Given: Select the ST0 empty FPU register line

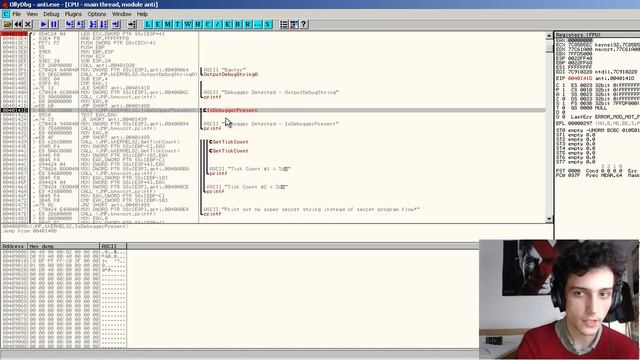Looking at the screenshot, I should click(597, 130).
